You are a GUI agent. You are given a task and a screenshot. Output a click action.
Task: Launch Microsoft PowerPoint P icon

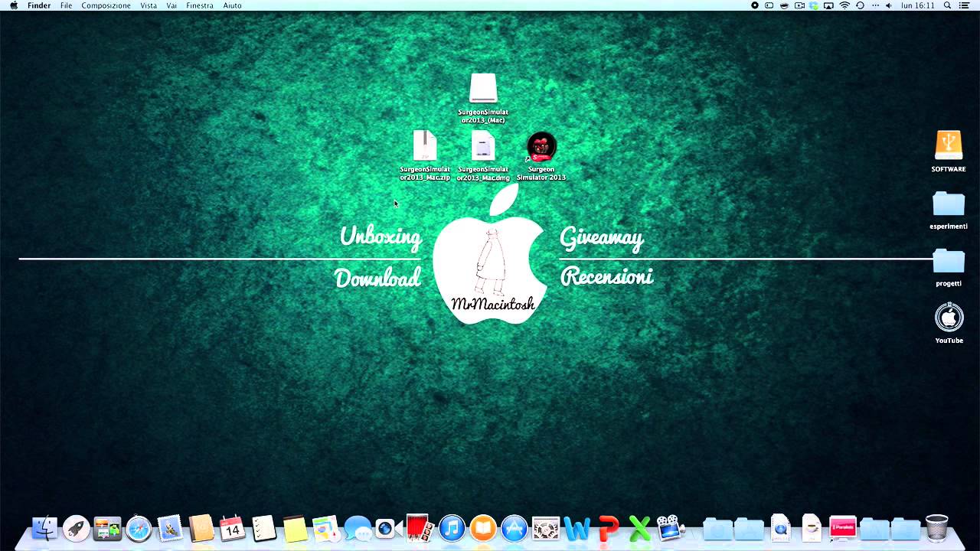609,528
